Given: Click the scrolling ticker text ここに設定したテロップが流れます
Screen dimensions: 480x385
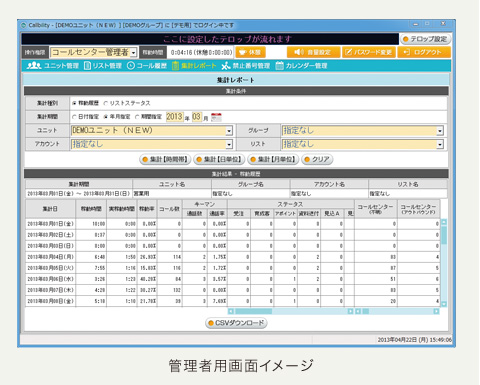Looking at the screenshot, I should (x=227, y=39).
